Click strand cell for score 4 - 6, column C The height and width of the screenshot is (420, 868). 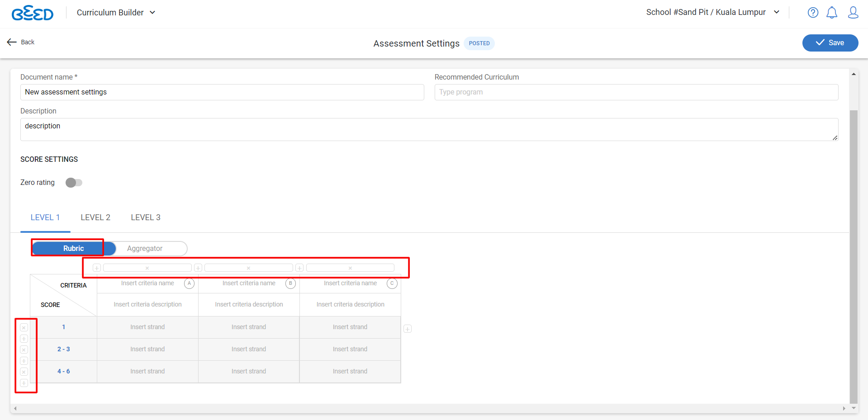[x=350, y=372]
